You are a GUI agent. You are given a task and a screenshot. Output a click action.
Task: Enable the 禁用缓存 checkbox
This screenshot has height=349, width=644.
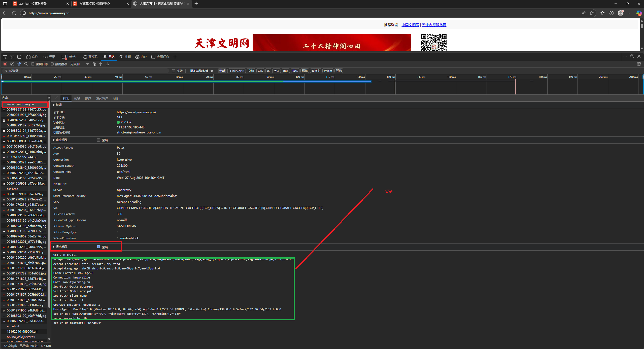click(x=52, y=64)
